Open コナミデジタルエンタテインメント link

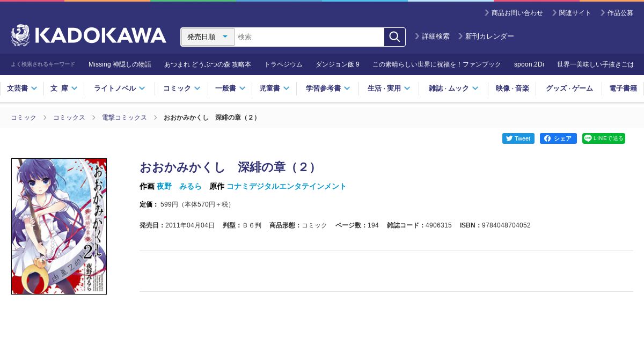tap(287, 186)
